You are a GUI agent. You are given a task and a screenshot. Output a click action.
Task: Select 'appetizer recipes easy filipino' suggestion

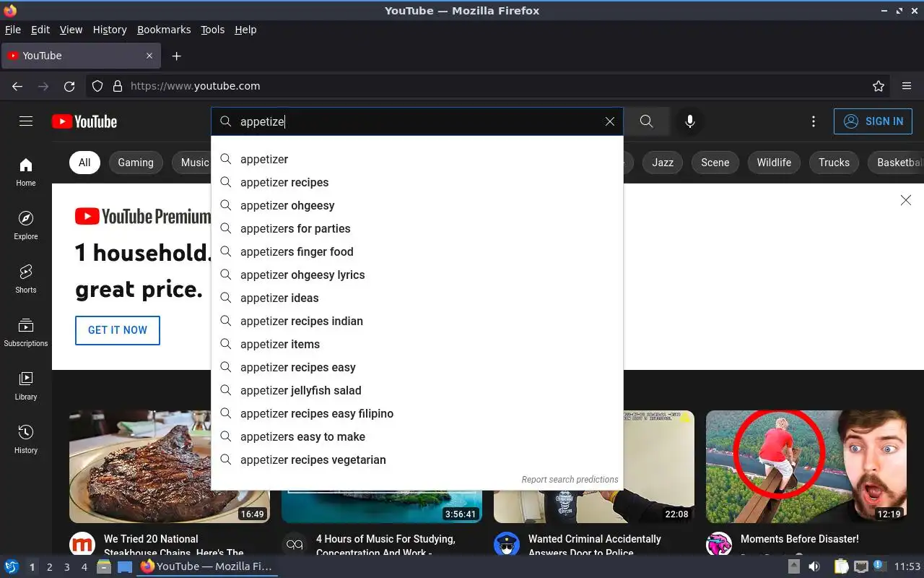click(x=417, y=413)
